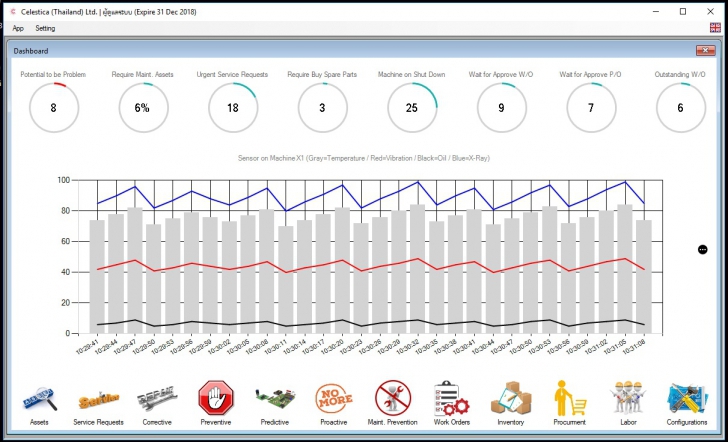Screen dimensions: 728x442
Task: Click the Require Maint. Assets gauge showing 6%
Action: [143, 108]
